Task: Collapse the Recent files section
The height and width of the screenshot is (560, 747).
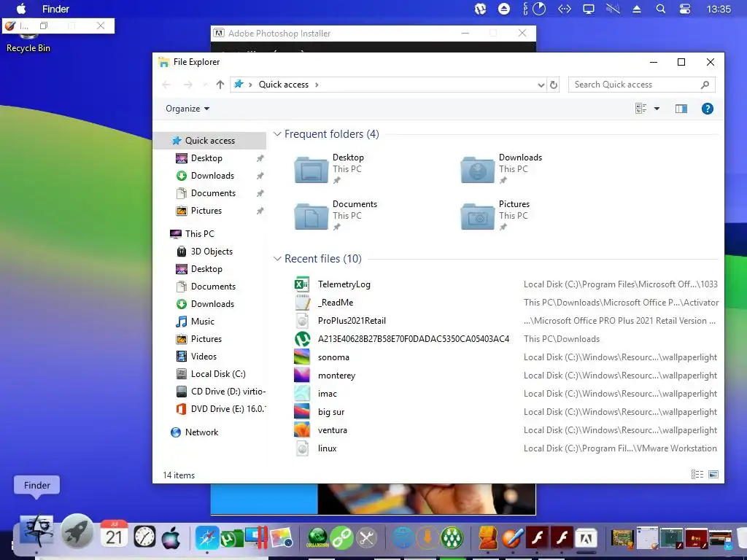Action: point(277,259)
